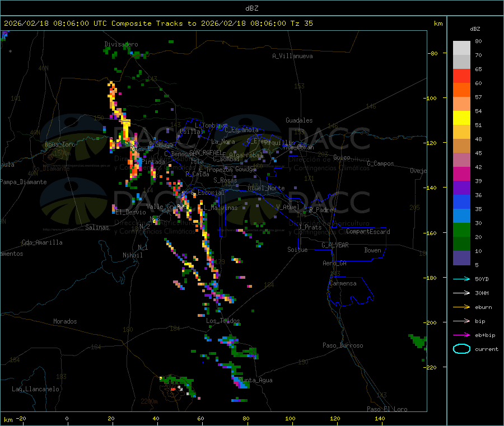Click the CompantEscard label

pos(368,231)
